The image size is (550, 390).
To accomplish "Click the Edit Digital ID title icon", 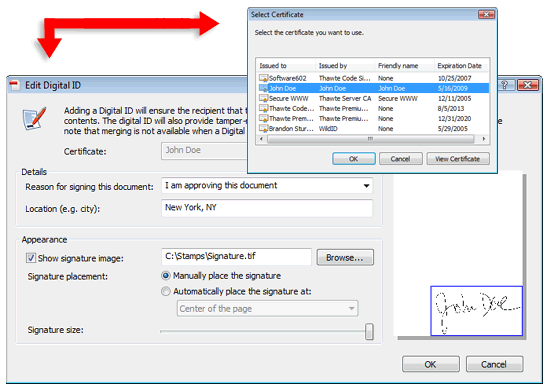I will point(14,85).
